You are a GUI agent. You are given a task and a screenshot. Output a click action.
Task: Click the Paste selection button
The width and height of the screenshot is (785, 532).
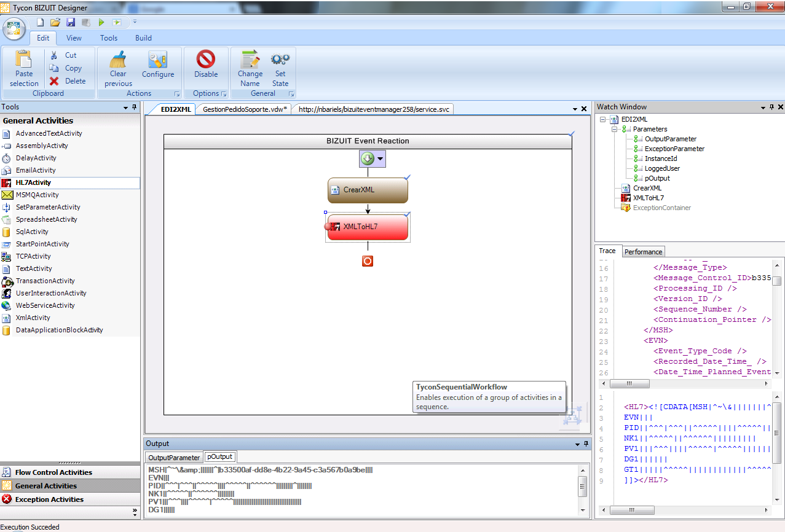tap(24, 69)
